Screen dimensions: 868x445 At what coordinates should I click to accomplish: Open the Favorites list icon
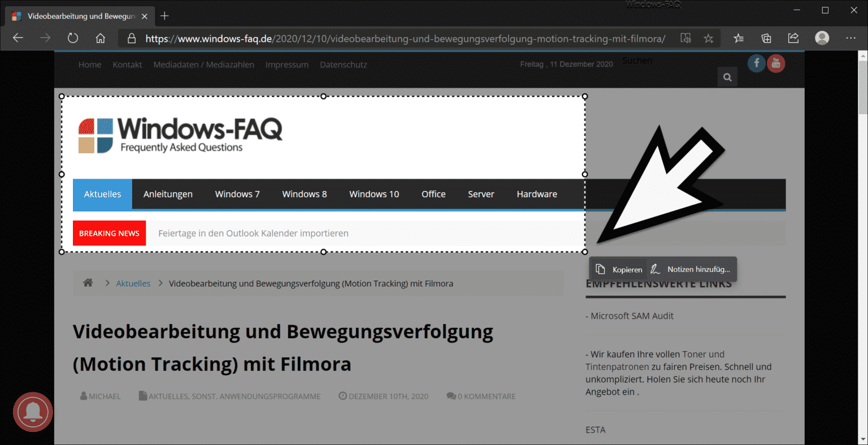[739, 38]
